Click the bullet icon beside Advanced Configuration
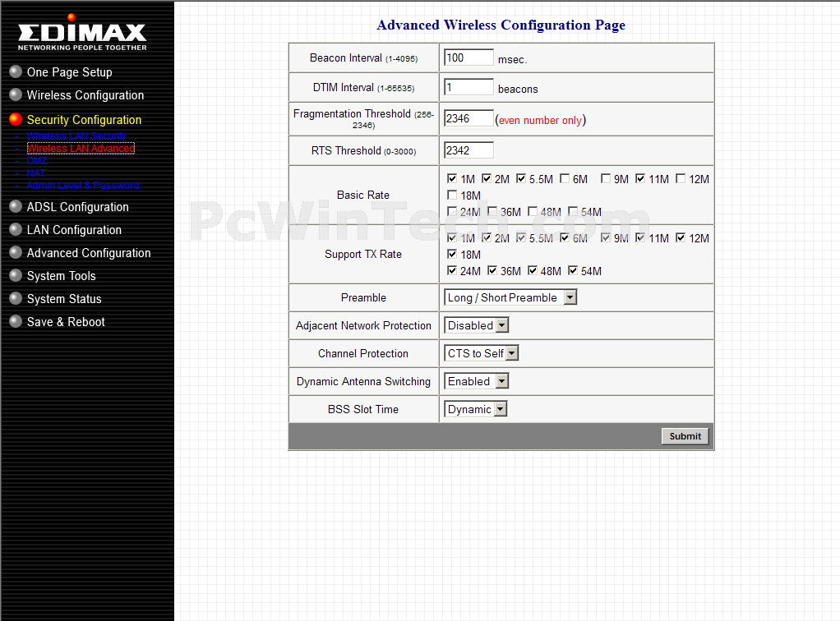The width and height of the screenshot is (840, 621). [16, 253]
